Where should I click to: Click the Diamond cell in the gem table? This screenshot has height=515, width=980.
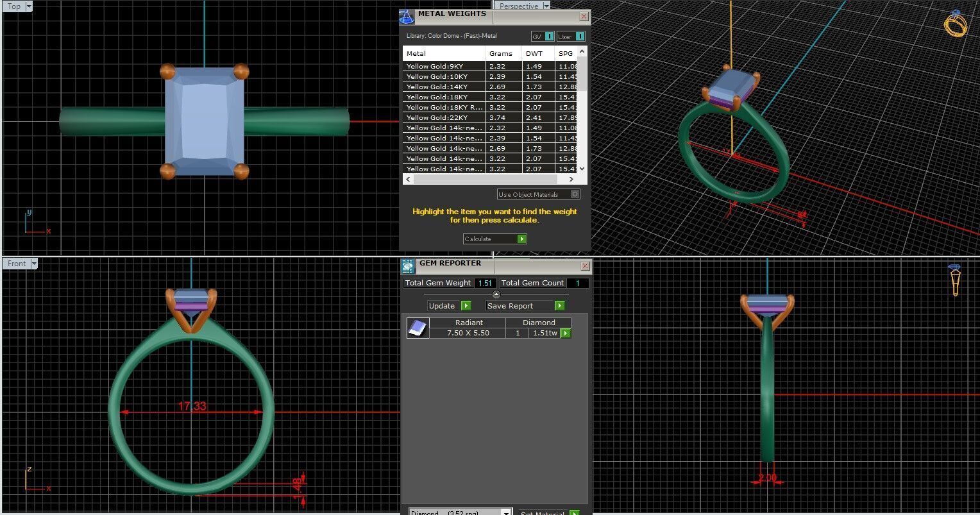[538, 323]
